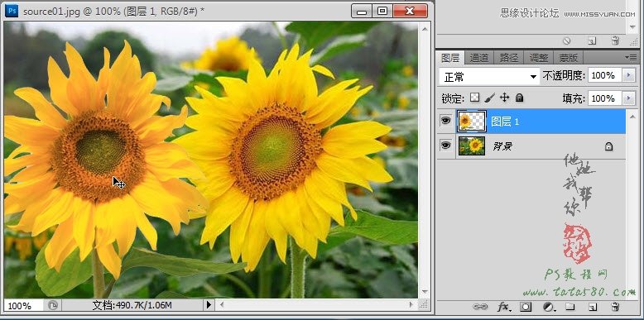Open the Layers panel flyout menu
644x320 pixels.
coord(631,57)
